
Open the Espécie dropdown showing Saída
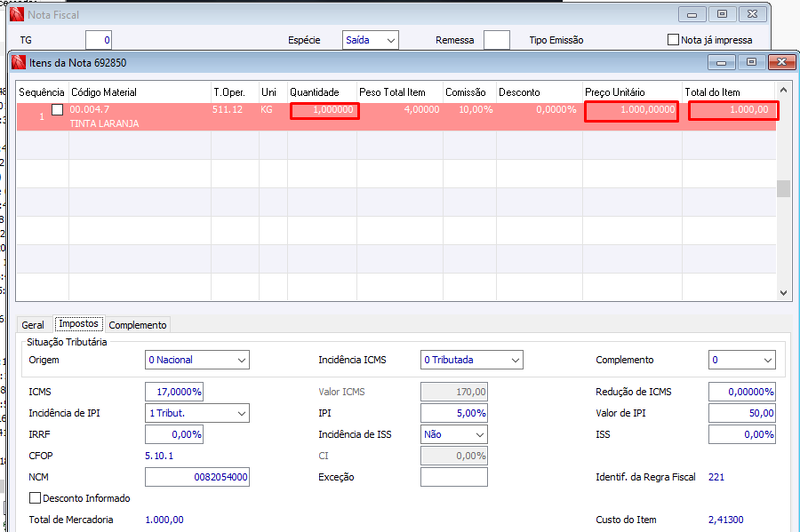(x=370, y=40)
